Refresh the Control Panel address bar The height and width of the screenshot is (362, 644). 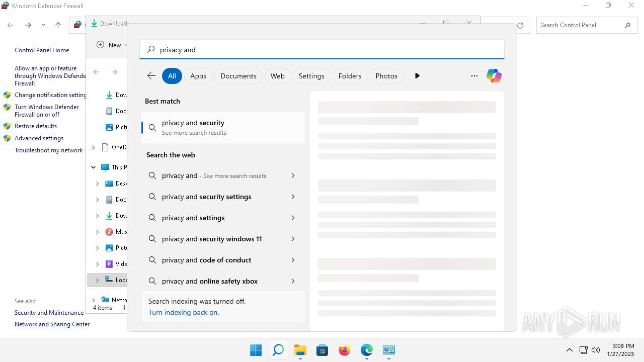520,25
